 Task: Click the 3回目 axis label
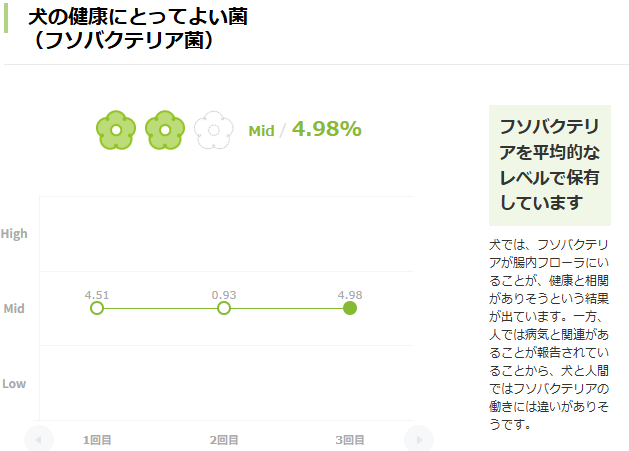tap(350, 439)
